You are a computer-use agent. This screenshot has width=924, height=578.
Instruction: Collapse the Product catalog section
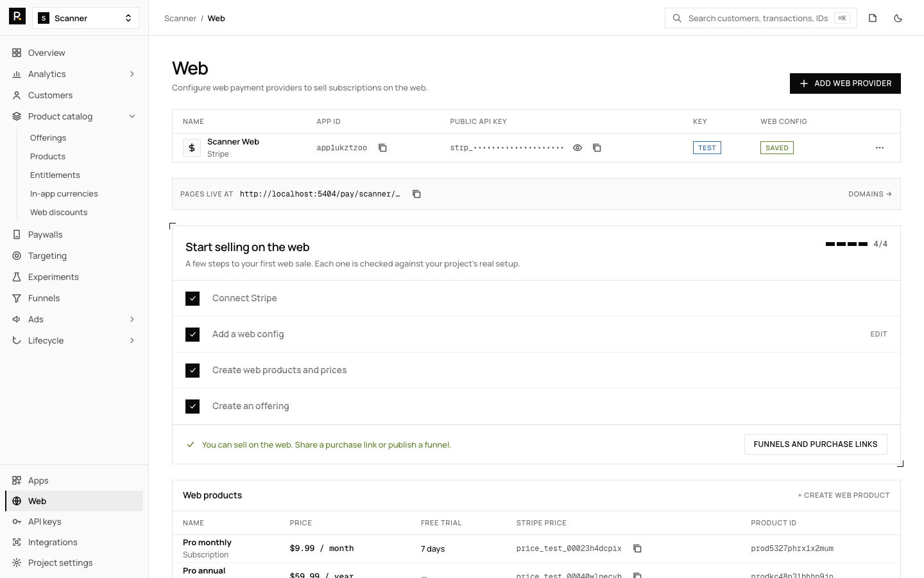74,116
